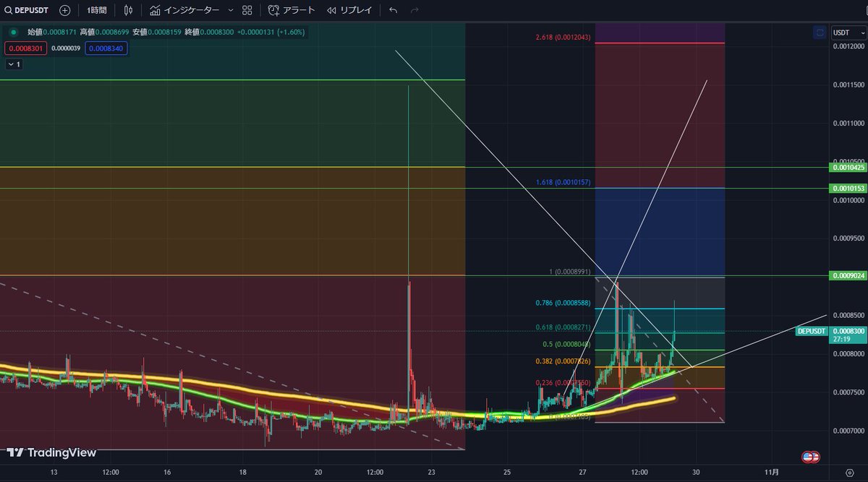
Task: Click 安値 0.0008159 low value in legend
Action: 158,32
